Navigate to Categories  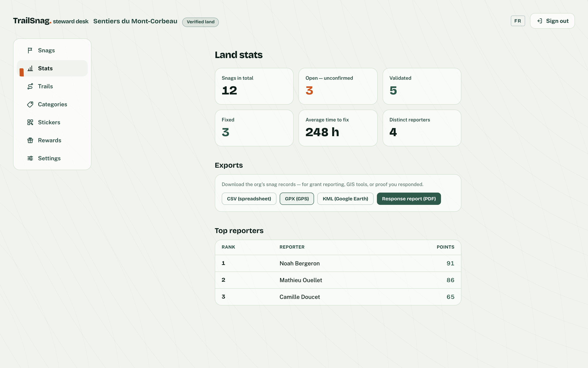pos(52,104)
